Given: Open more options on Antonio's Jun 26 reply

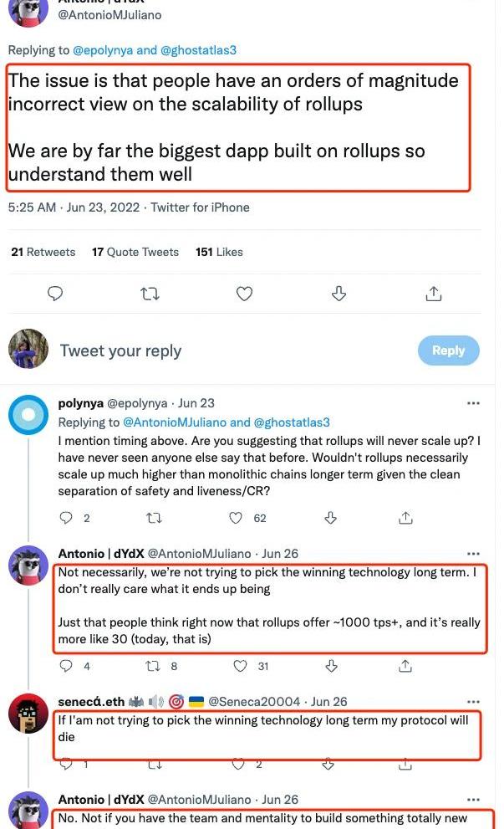Looking at the screenshot, I should (x=473, y=554).
